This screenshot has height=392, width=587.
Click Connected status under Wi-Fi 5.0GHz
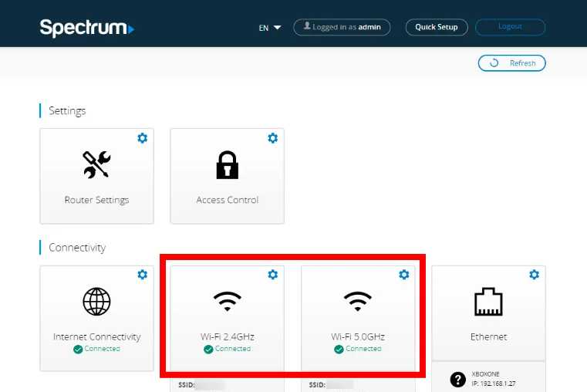point(363,349)
